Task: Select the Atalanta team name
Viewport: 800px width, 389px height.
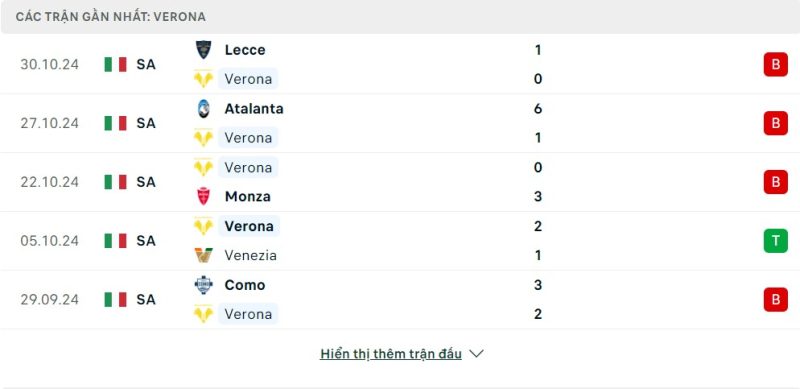Action: tap(254, 109)
